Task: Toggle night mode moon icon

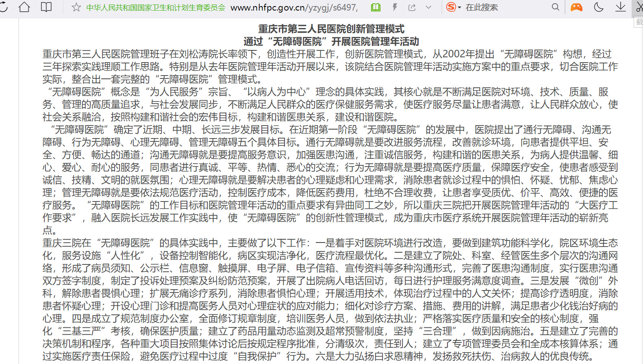Action: 599,7
